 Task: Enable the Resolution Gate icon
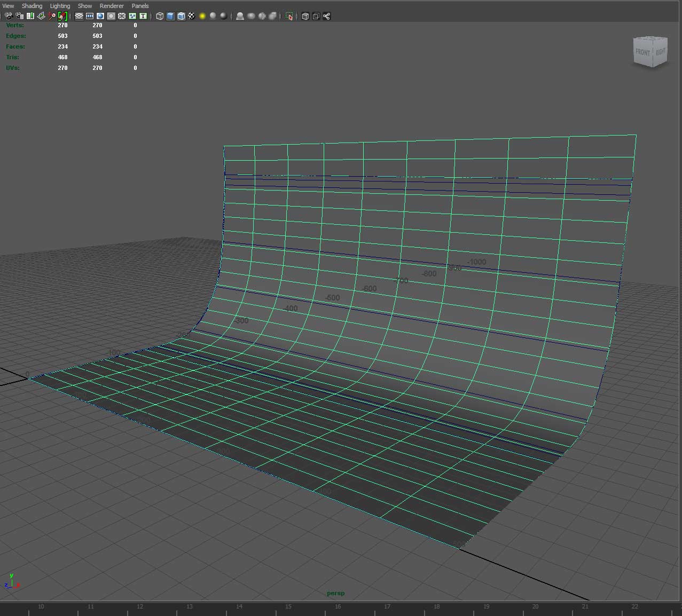click(x=100, y=16)
